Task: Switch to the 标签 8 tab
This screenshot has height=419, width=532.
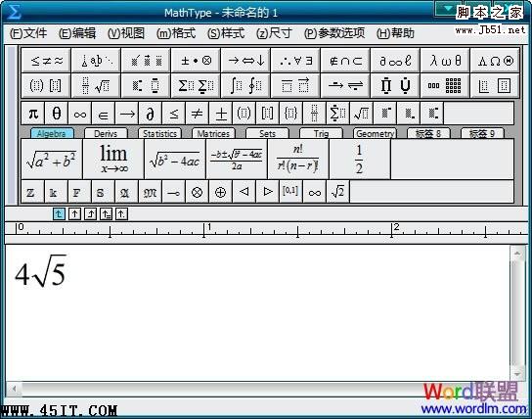Action: (428, 133)
